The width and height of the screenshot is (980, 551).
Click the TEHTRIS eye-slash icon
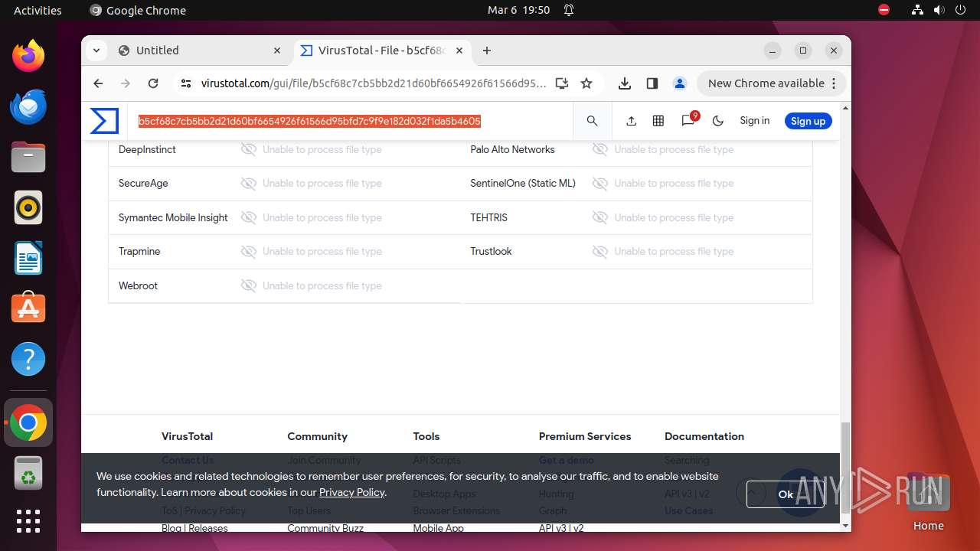600,217
